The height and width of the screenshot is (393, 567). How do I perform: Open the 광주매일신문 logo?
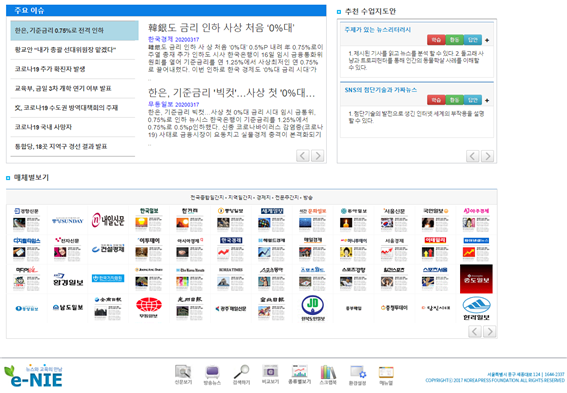[x=231, y=308]
